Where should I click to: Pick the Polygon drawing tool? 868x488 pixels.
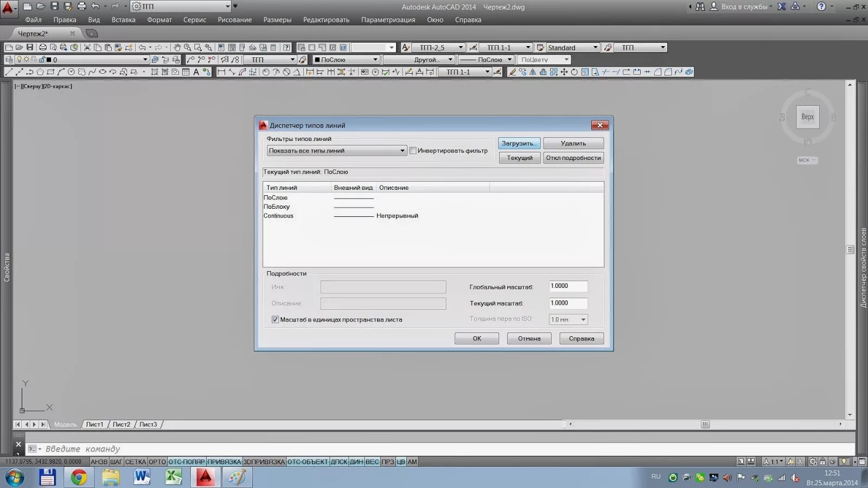point(40,72)
